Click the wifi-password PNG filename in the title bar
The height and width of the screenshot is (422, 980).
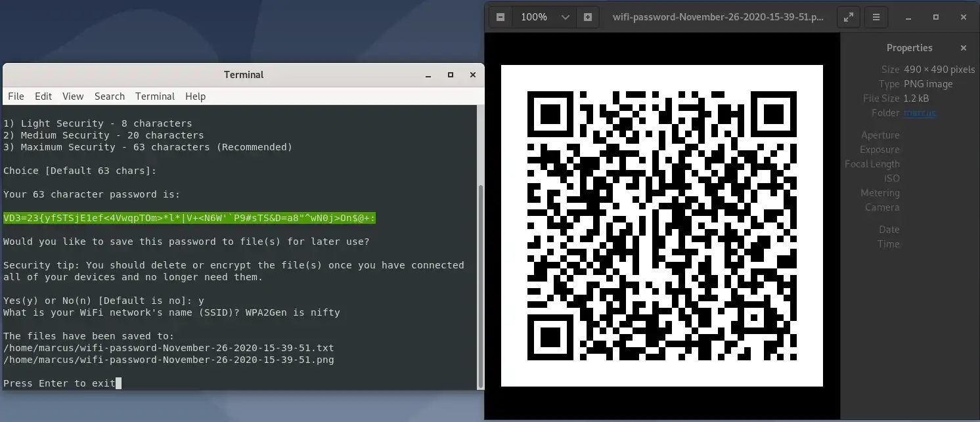click(718, 17)
